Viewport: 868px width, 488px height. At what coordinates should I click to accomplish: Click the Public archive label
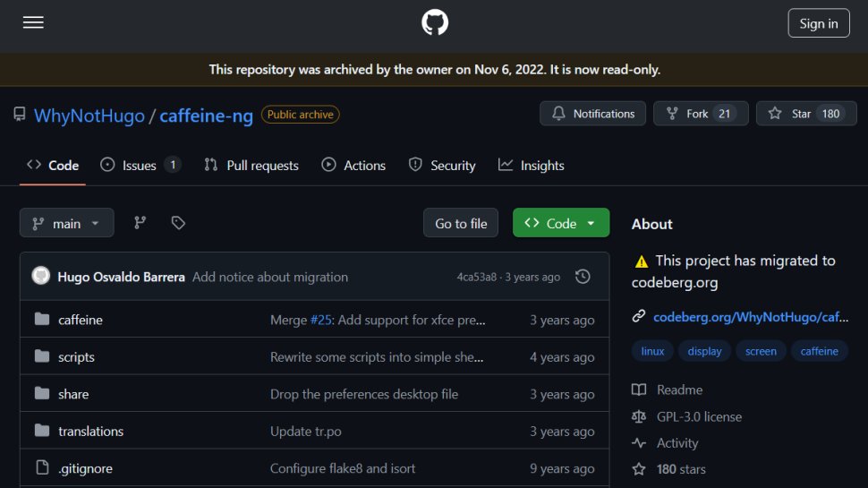pyautogui.click(x=300, y=115)
